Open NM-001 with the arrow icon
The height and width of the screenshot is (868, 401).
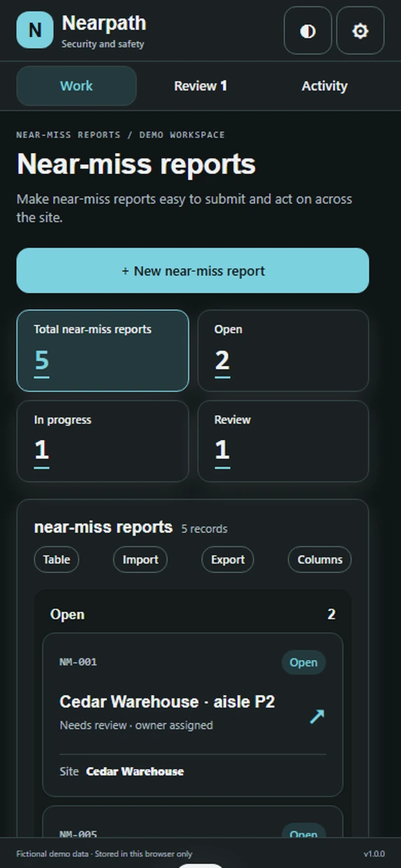pyautogui.click(x=317, y=716)
